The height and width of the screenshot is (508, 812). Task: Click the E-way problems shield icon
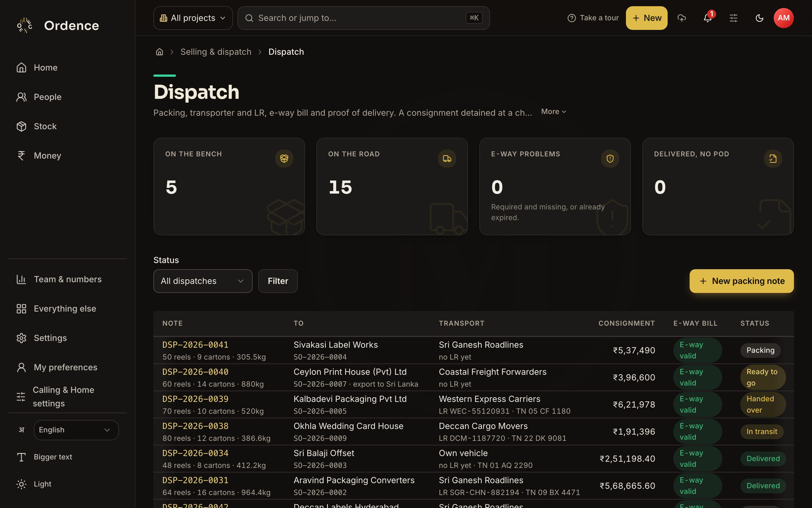point(610,158)
